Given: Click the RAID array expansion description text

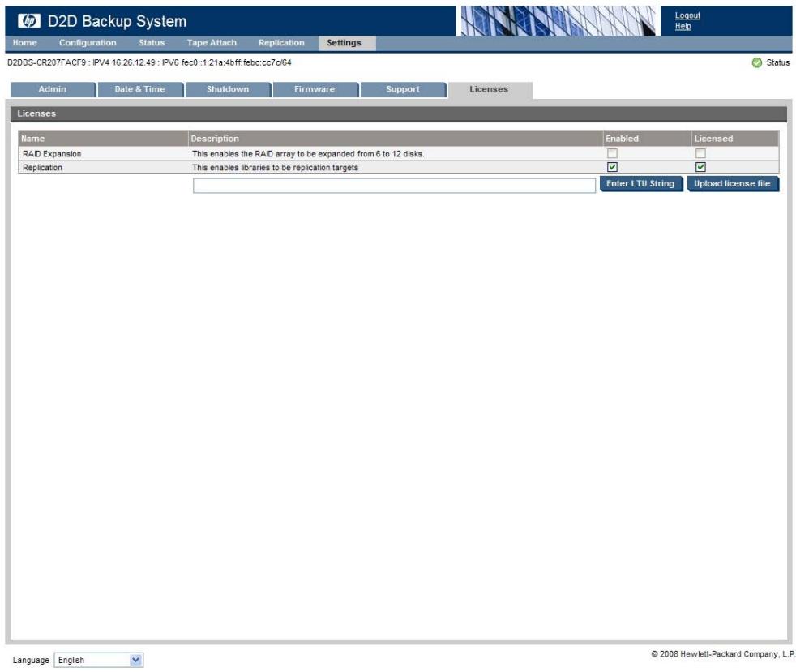Looking at the screenshot, I should (x=308, y=154).
